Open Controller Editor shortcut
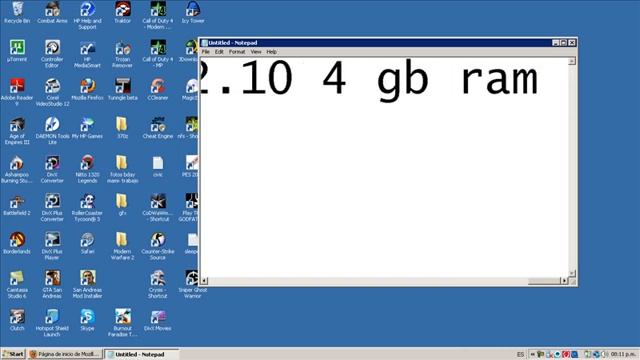 pyautogui.click(x=52, y=53)
